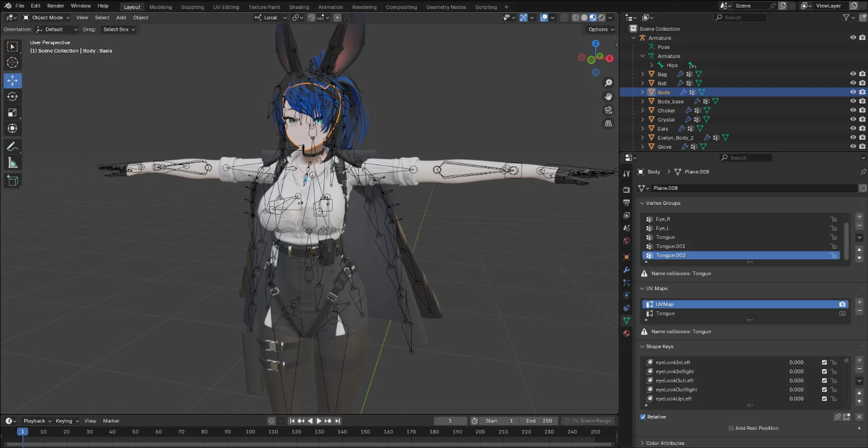Viewport: 868px width, 448px height.
Task: Open the World properties tab
Action: [627, 241]
